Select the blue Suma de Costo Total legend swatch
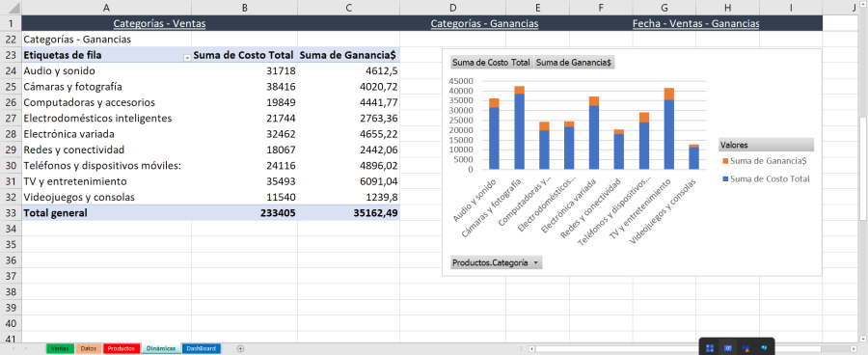 point(725,178)
